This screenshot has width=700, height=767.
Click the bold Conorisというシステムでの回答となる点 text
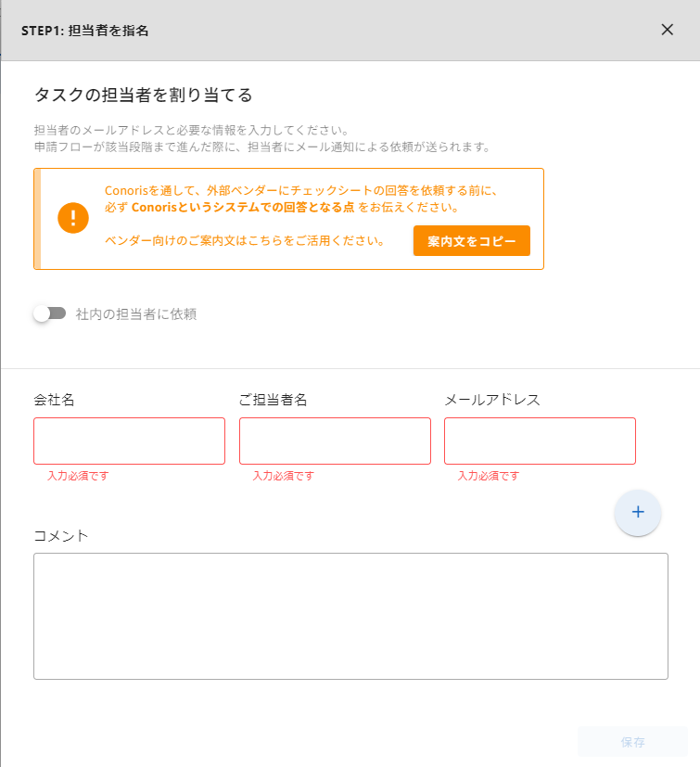243,207
